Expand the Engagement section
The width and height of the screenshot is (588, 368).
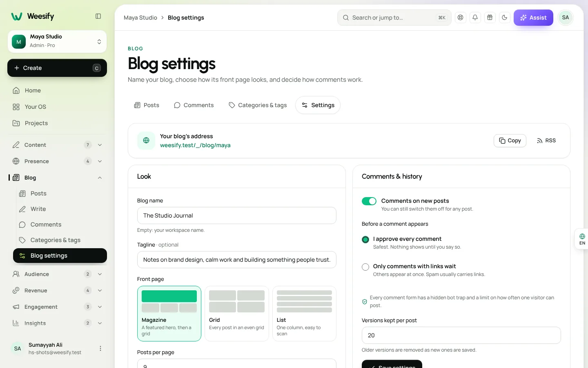tap(57, 307)
